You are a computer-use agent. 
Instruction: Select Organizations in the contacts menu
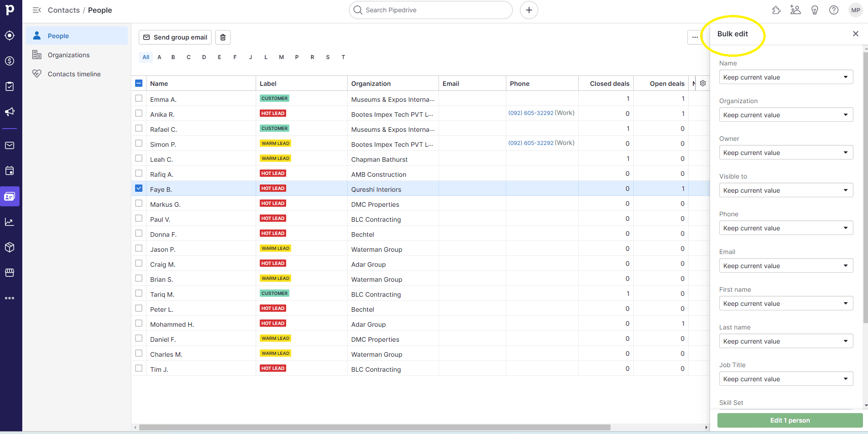(77, 55)
